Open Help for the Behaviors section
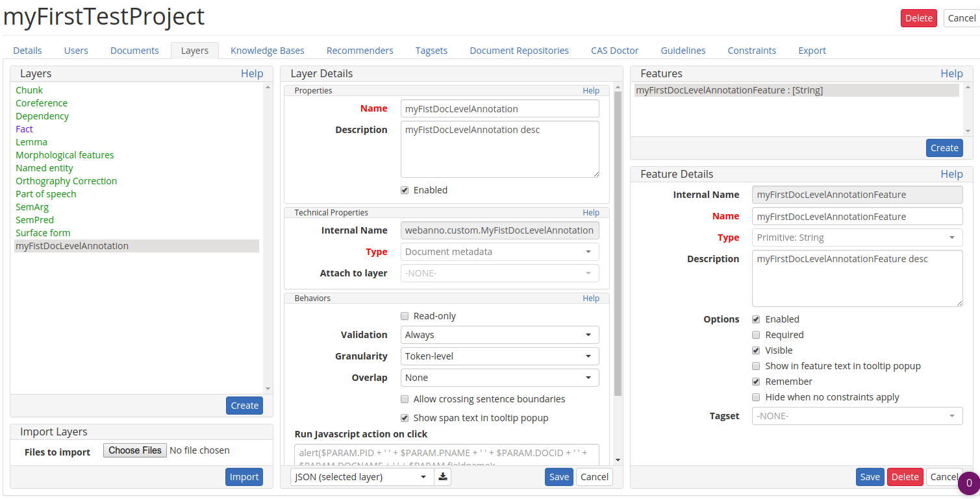 click(x=590, y=298)
